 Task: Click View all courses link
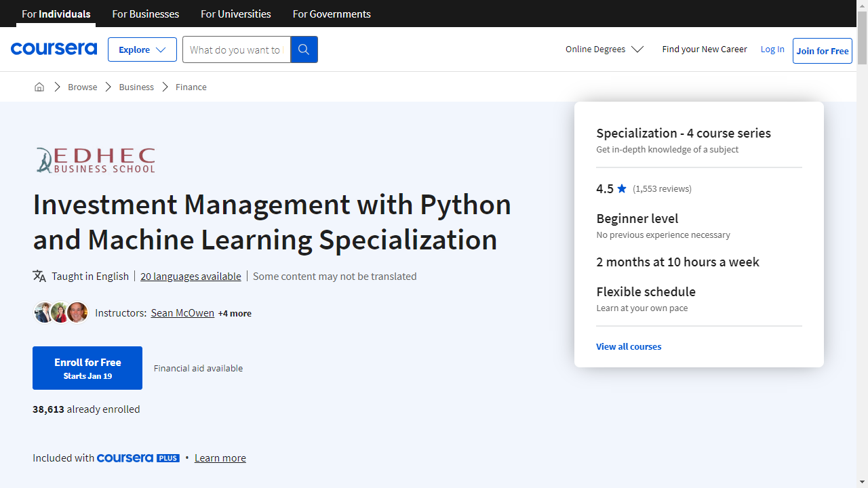tap(629, 346)
